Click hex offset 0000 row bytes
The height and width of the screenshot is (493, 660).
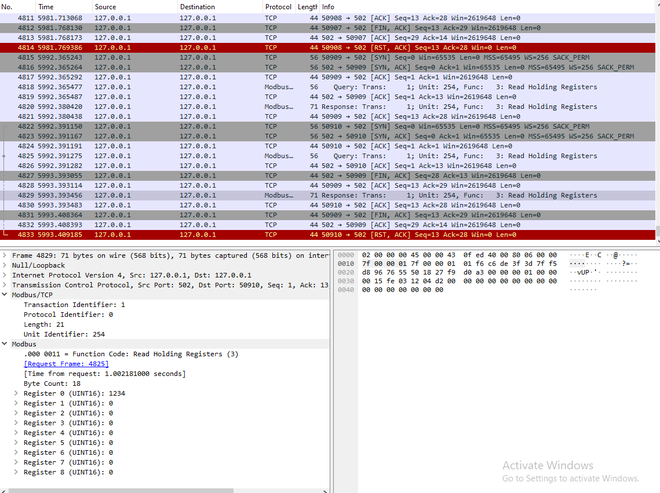(459, 255)
